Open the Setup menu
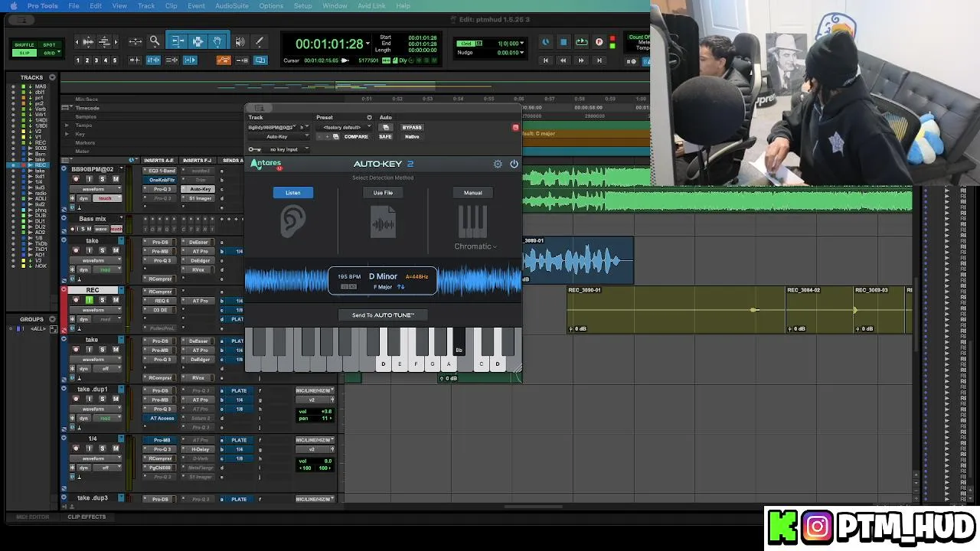Image resolution: width=980 pixels, height=551 pixels. 302,5
